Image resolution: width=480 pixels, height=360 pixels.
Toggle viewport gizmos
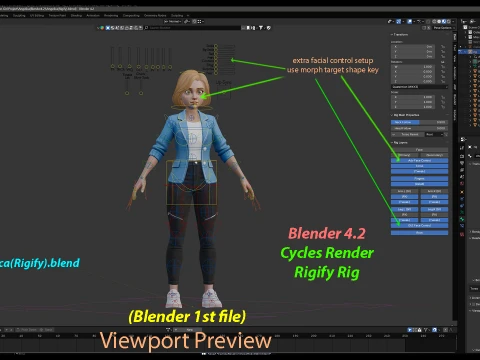[x=399, y=21]
